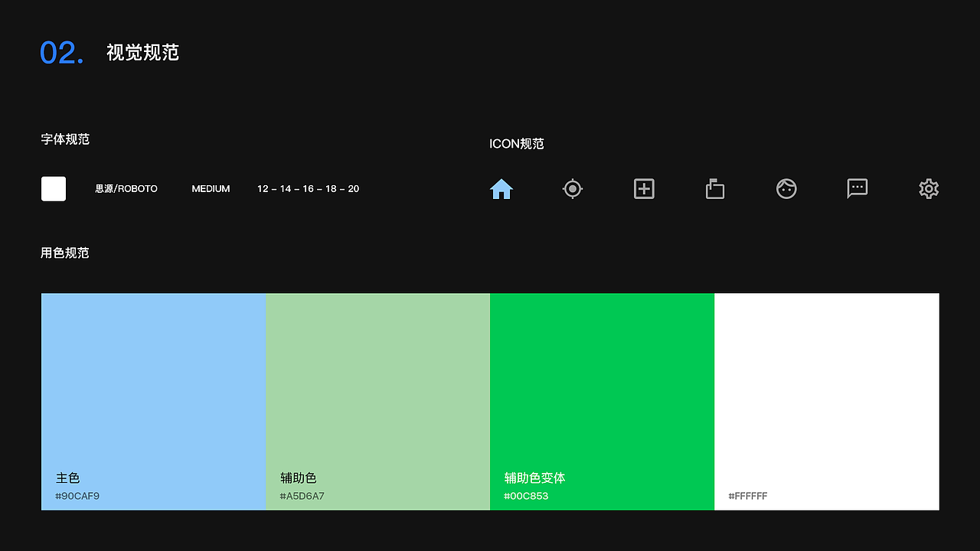Click the 视觉规范 title
The image size is (980, 551).
click(x=143, y=52)
